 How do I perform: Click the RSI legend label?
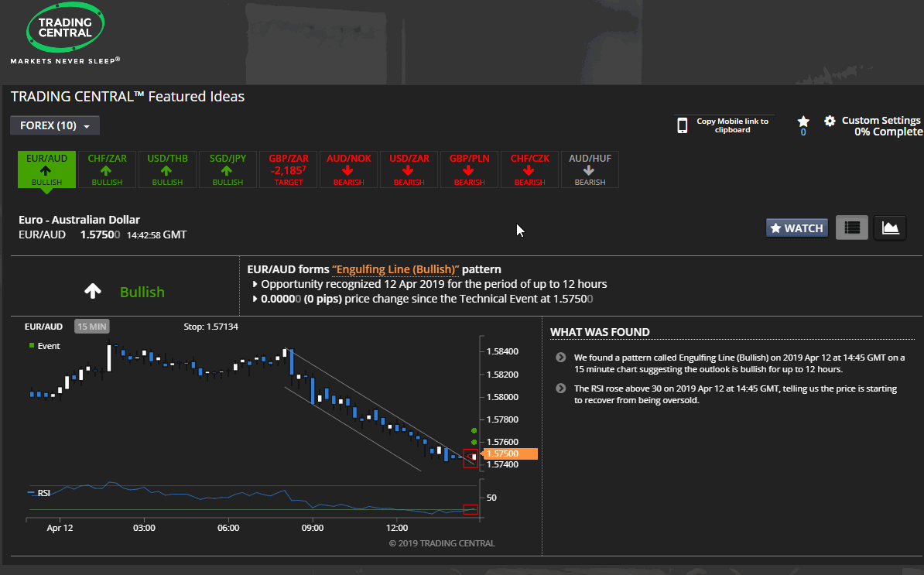coord(43,493)
